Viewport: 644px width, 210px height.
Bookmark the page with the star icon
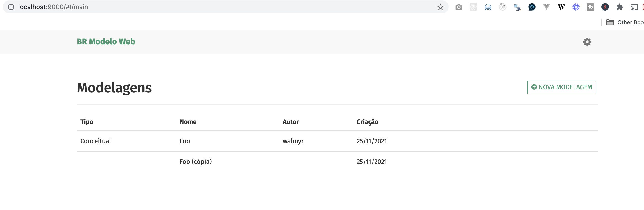(x=440, y=7)
